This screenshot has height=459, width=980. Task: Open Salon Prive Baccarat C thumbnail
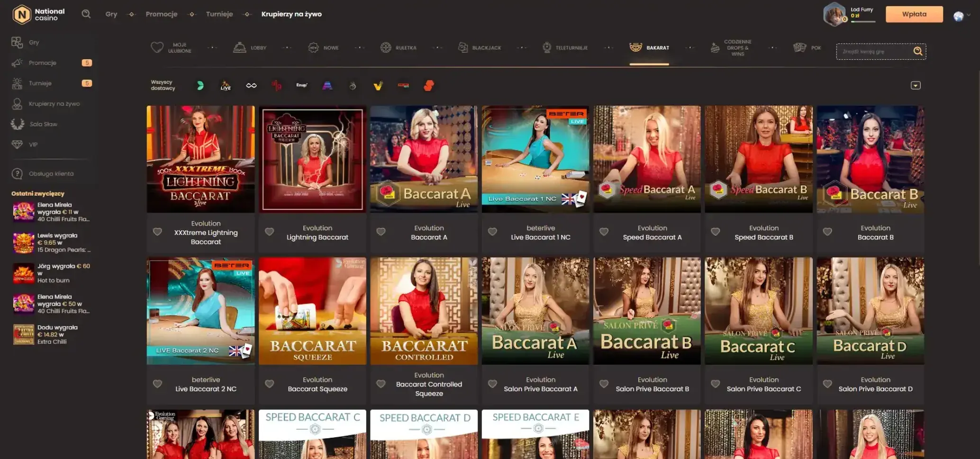point(759,311)
